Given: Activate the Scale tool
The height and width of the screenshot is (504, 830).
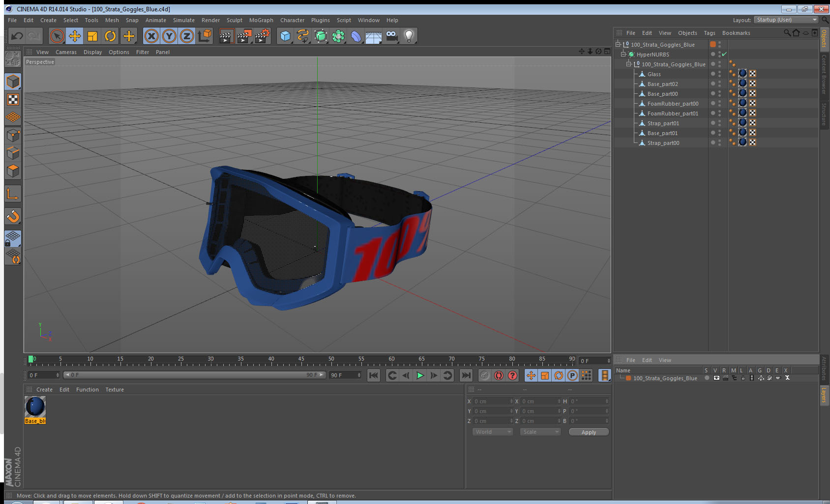Looking at the screenshot, I should (x=92, y=36).
